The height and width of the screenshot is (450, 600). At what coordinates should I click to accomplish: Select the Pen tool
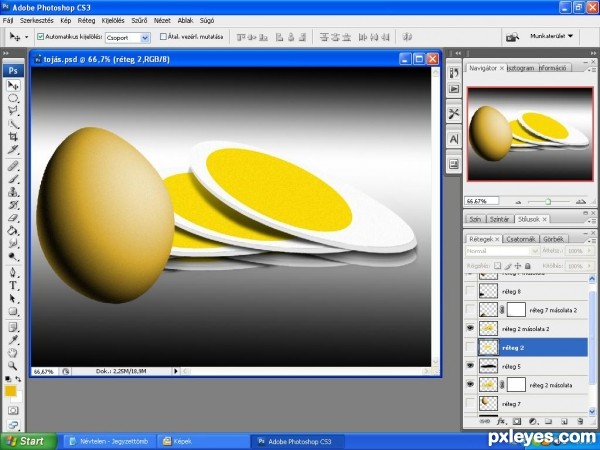(13, 272)
